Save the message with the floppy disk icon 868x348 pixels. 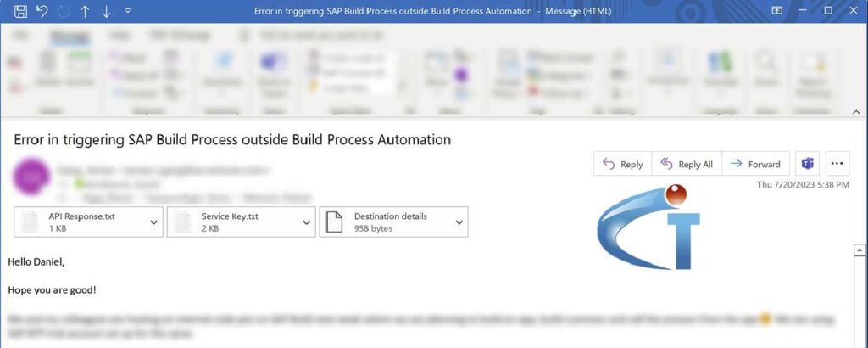[20, 11]
